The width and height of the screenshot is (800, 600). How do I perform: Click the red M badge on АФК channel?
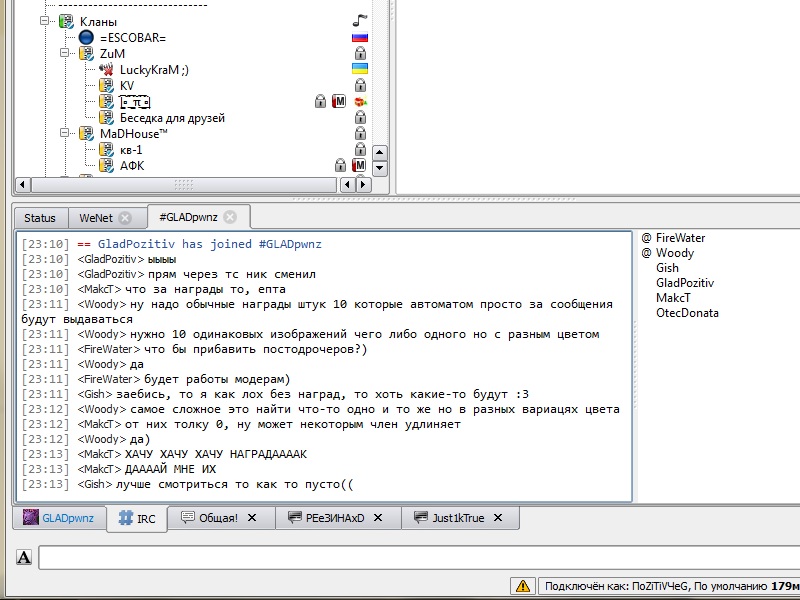[359, 165]
